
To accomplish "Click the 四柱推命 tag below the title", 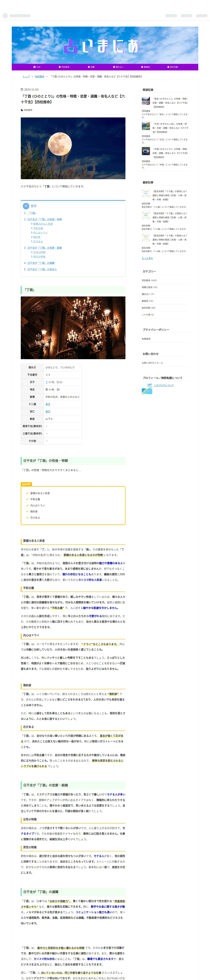I will pos(28,110).
